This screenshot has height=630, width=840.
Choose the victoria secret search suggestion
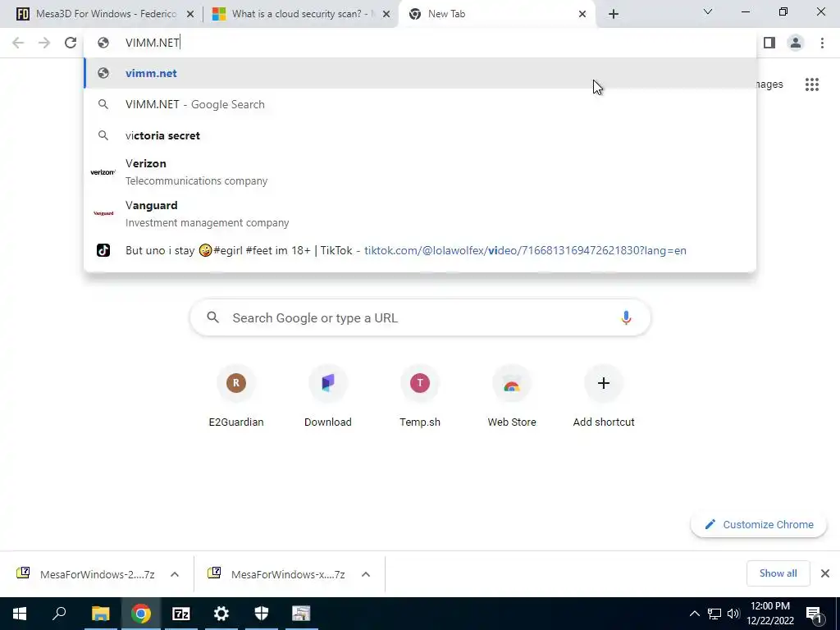tap(420, 135)
